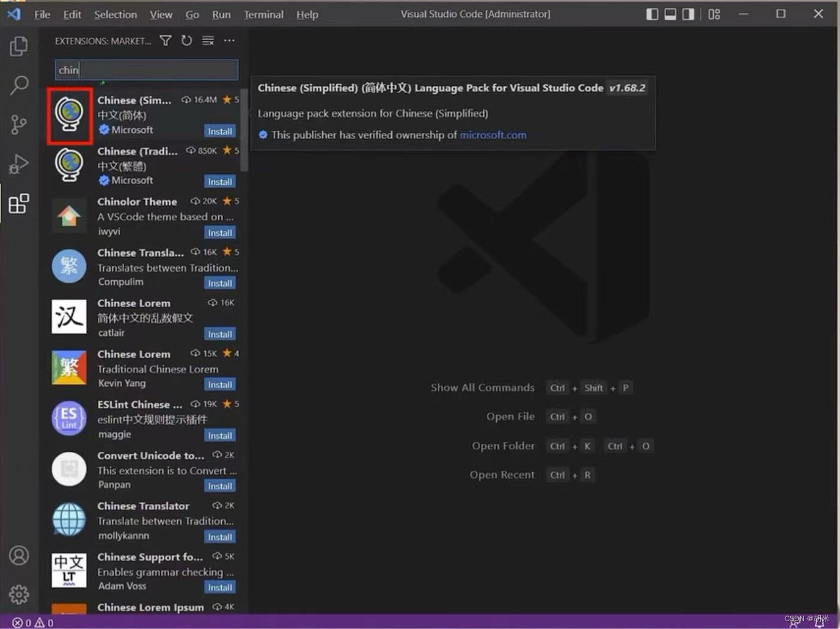This screenshot has height=629, width=840.
Task: Select the Kevin Yang Chinese Lorem icon
Action: pyautogui.click(x=69, y=367)
